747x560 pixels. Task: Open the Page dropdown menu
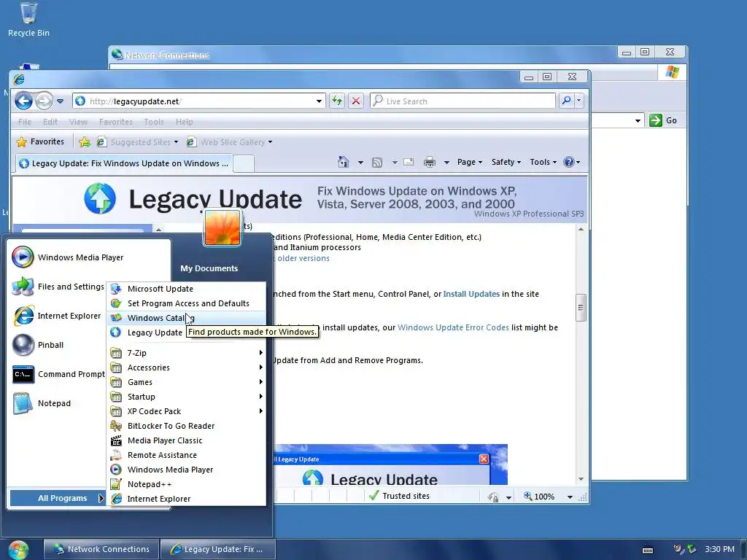(x=470, y=162)
